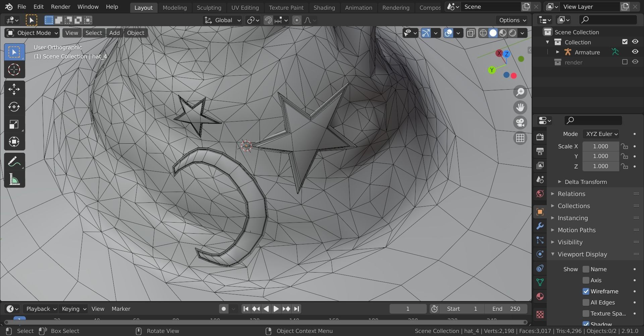This screenshot has height=336, width=644.
Task: Activate the Move tool
Action: coord(14,89)
